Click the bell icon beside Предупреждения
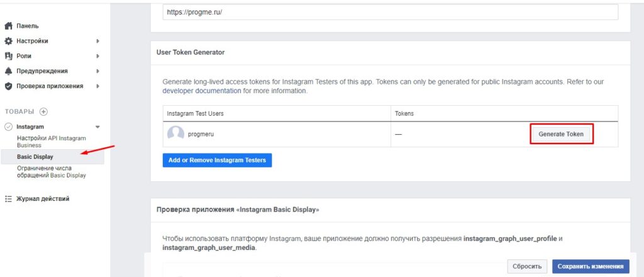 click(8, 71)
